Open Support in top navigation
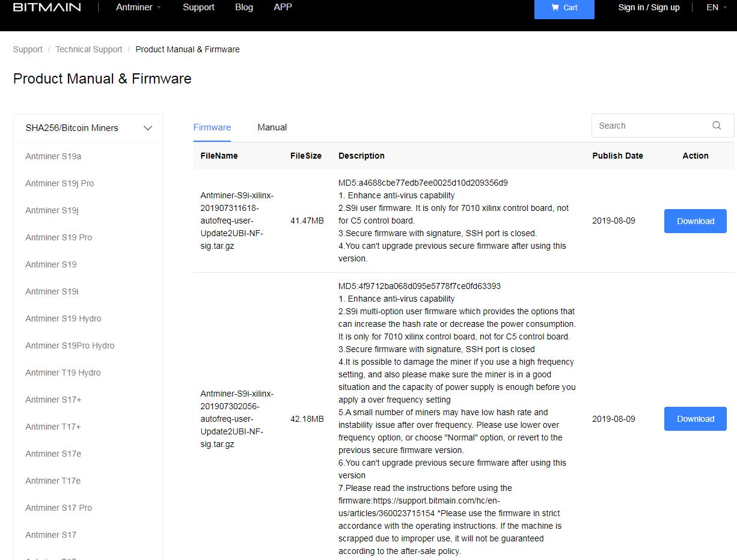The image size is (737, 560). pos(198,7)
